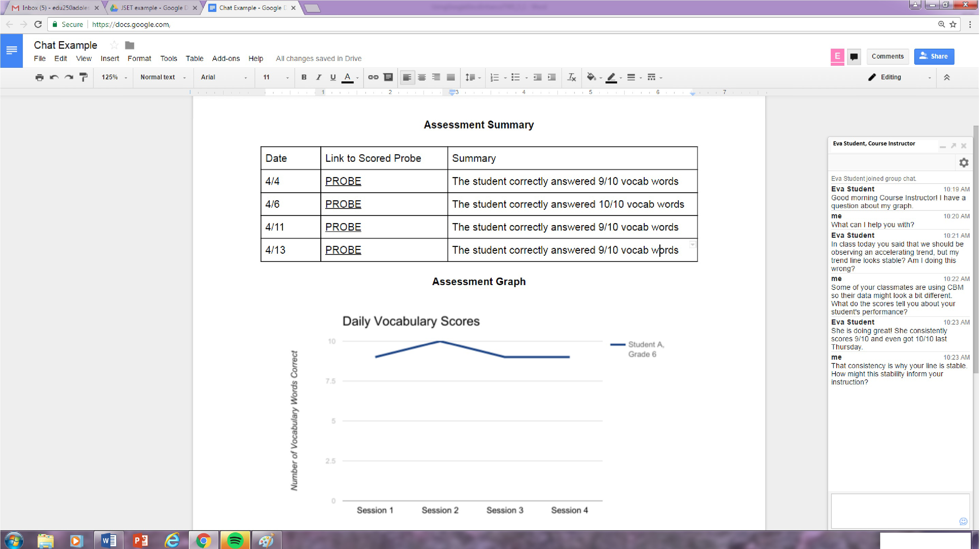Set left text alignment
The width and height of the screenshot is (980, 549).
[407, 77]
